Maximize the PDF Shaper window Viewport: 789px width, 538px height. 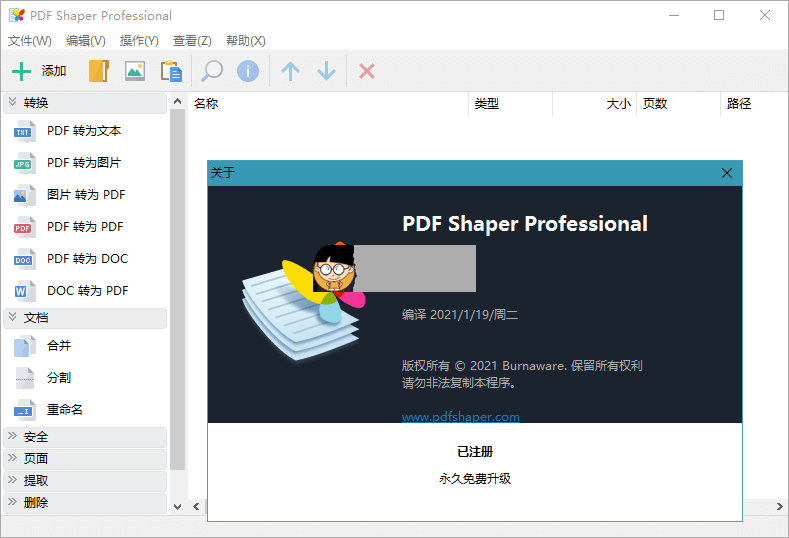719,16
